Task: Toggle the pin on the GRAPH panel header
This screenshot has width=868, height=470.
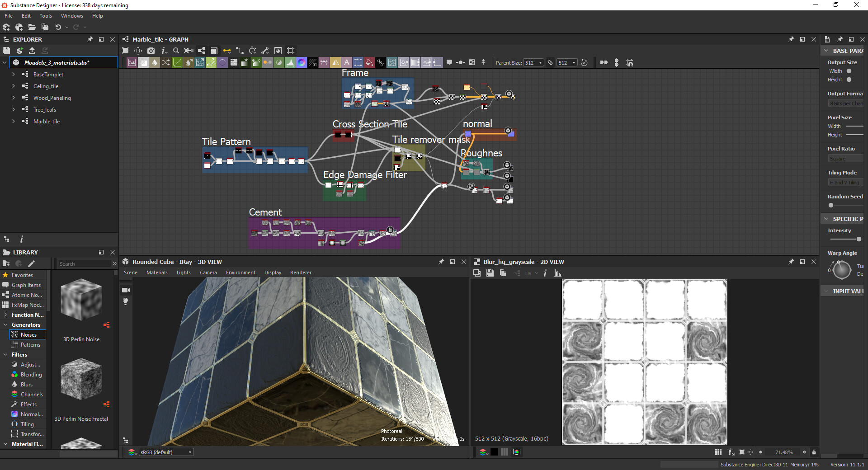Action: (792, 39)
